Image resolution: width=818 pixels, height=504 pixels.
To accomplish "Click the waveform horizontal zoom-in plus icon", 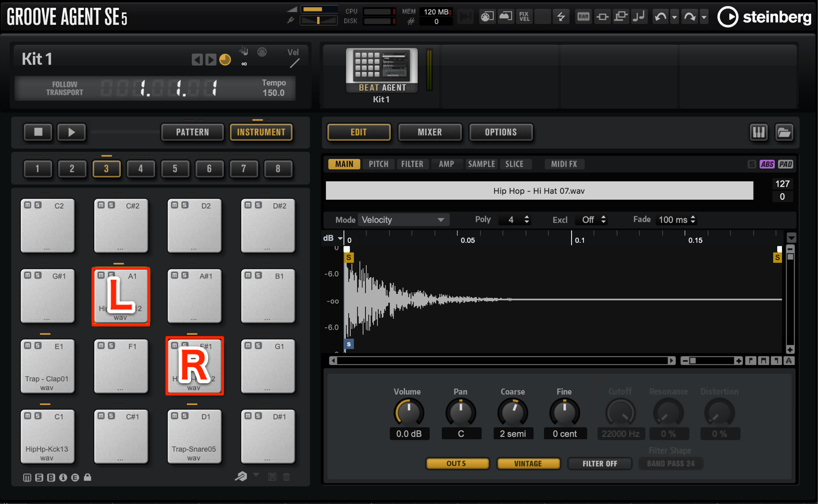I will click(739, 361).
